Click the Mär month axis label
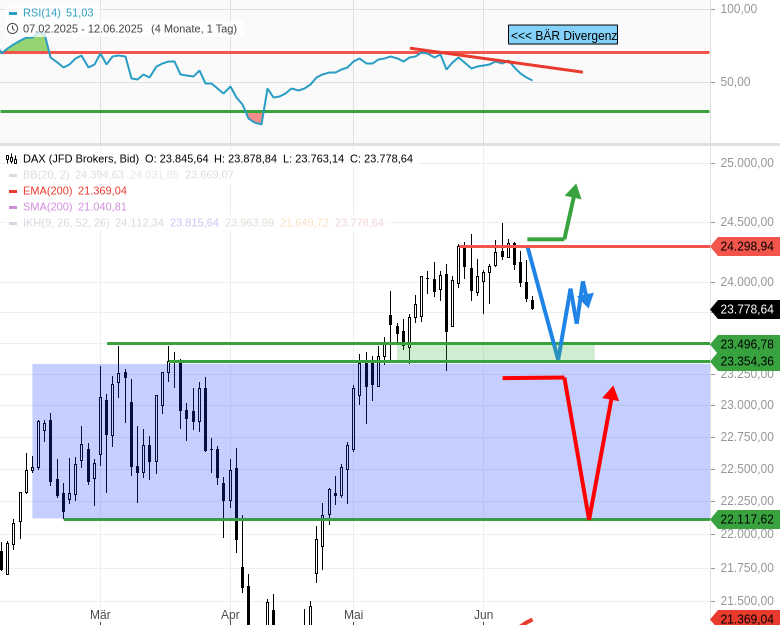The width and height of the screenshot is (780, 625). click(x=100, y=615)
